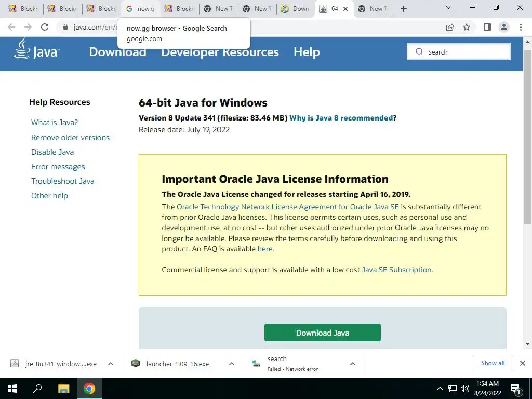Click the lock icon in address bar
Viewport: 532px width, 399px height.
(65, 27)
